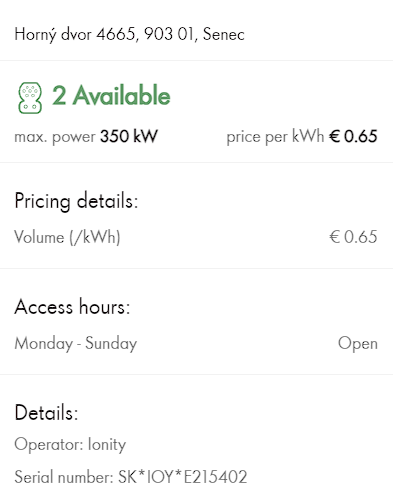The height and width of the screenshot is (502, 394).
Task: Click the max. power 350 kW value
Action: point(129,136)
